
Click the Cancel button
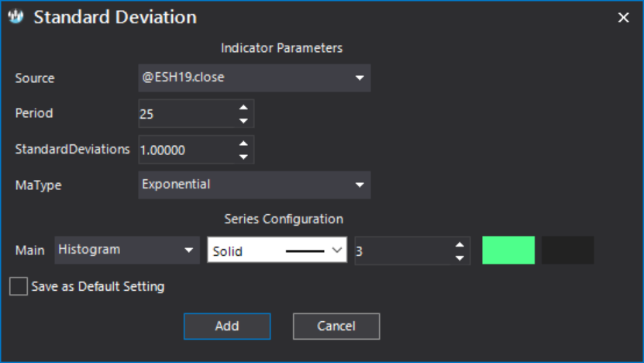click(x=336, y=327)
